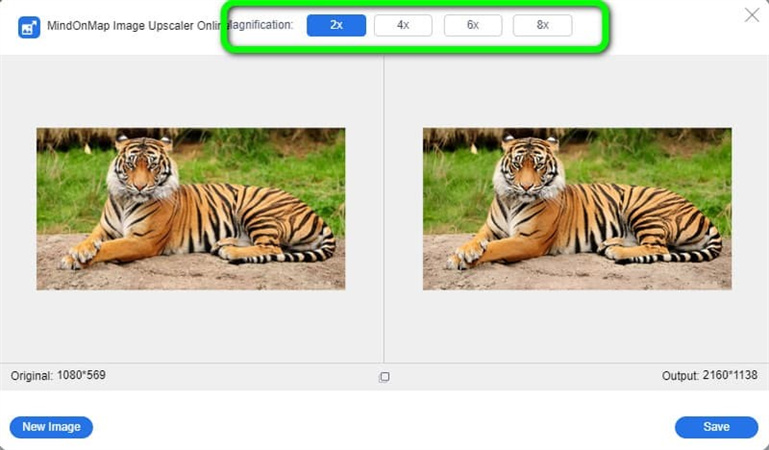Image resolution: width=769 pixels, height=450 pixels.
Task: Click the New Image button
Action: point(51,427)
